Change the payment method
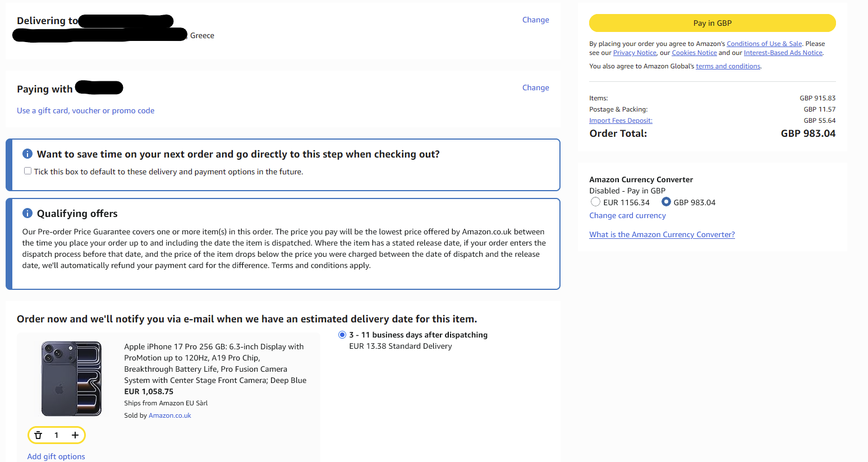 click(535, 87)
